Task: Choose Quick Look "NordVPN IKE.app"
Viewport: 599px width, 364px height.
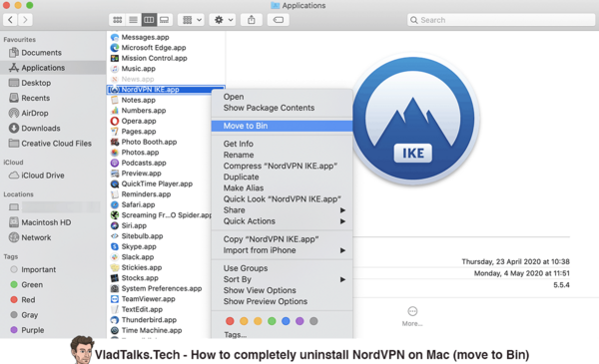Action: (282, 199)
